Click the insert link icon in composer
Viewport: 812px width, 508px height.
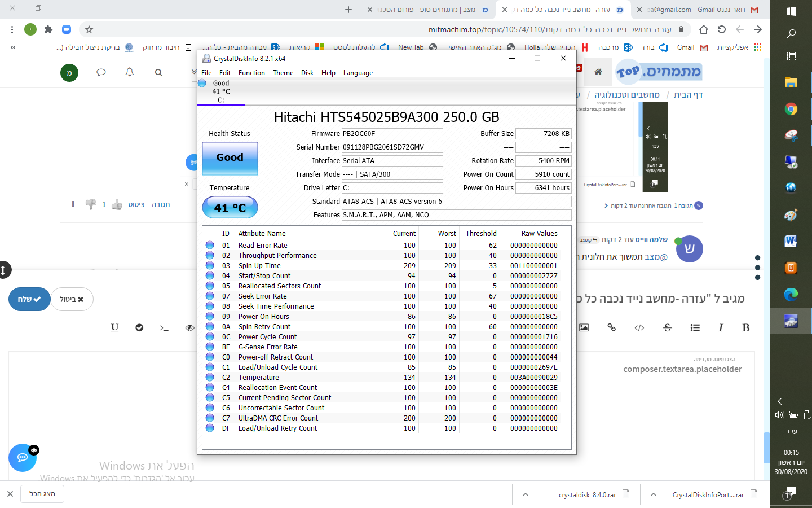click(x=612, y=327)
